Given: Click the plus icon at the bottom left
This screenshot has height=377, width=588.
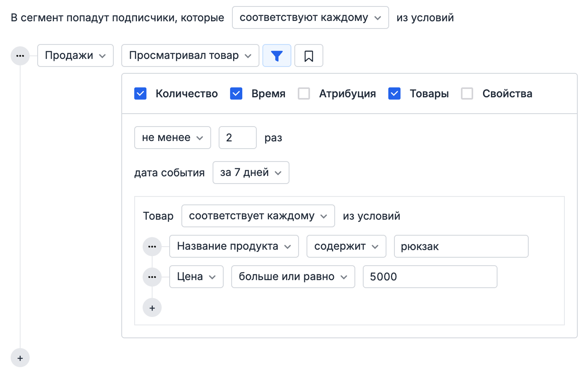Looking at the screenshot, I should (20, 358).
